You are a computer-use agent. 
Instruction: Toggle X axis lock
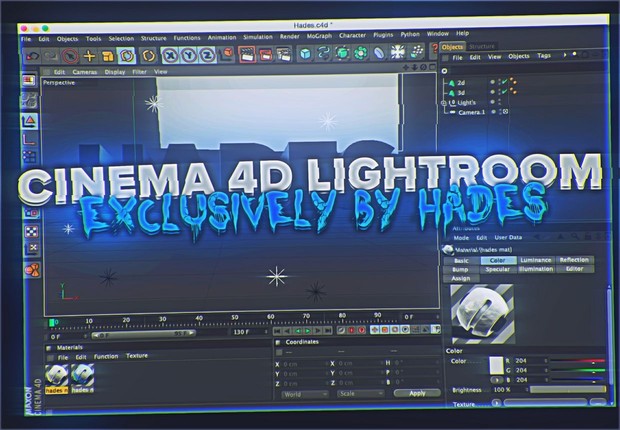[x=170, y=55]
